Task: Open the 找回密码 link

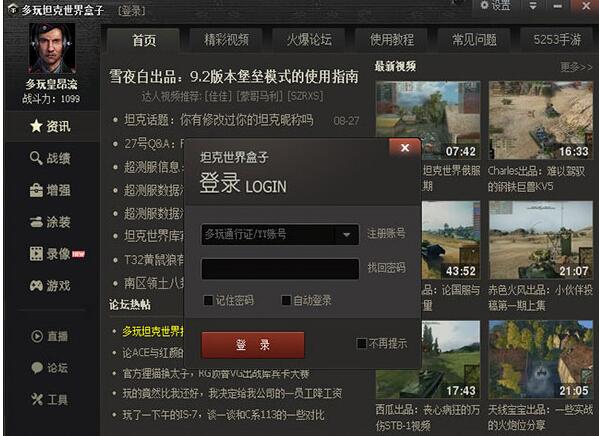Action: pyautogui.click(x=386, y=267)
